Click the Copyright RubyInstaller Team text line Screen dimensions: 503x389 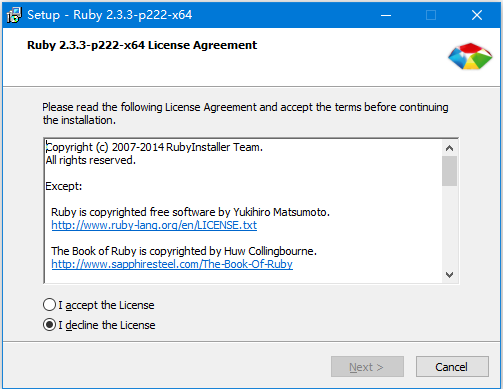[154, 147]
